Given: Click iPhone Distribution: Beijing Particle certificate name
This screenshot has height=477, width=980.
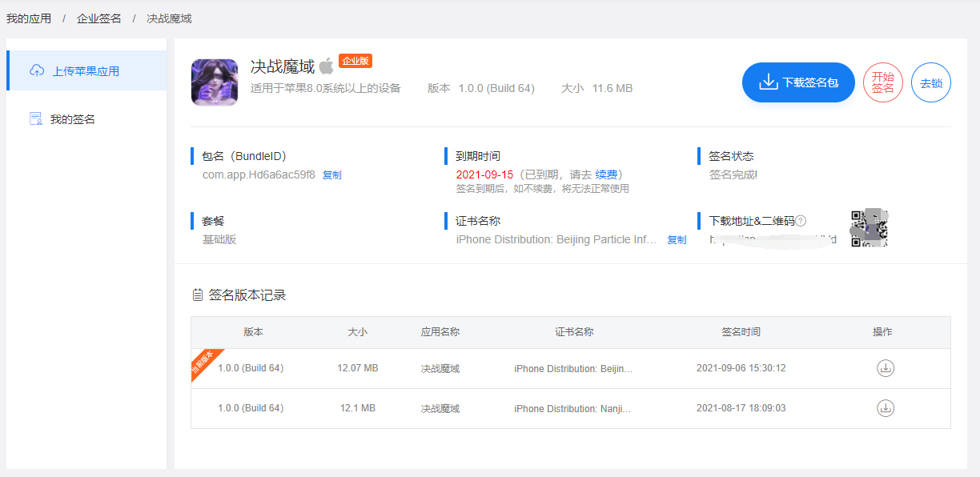Looking at the screenshot, I should 556,239.
